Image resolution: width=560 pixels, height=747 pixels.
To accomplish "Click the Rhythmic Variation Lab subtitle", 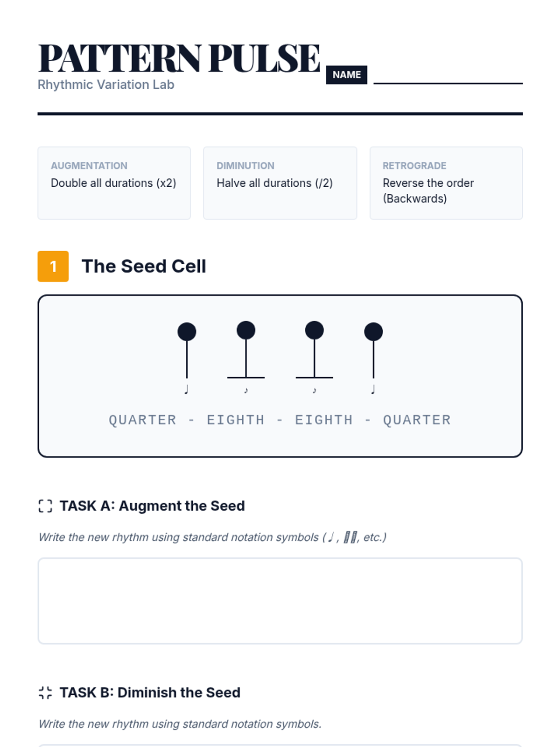I will [x=106, y=85].
